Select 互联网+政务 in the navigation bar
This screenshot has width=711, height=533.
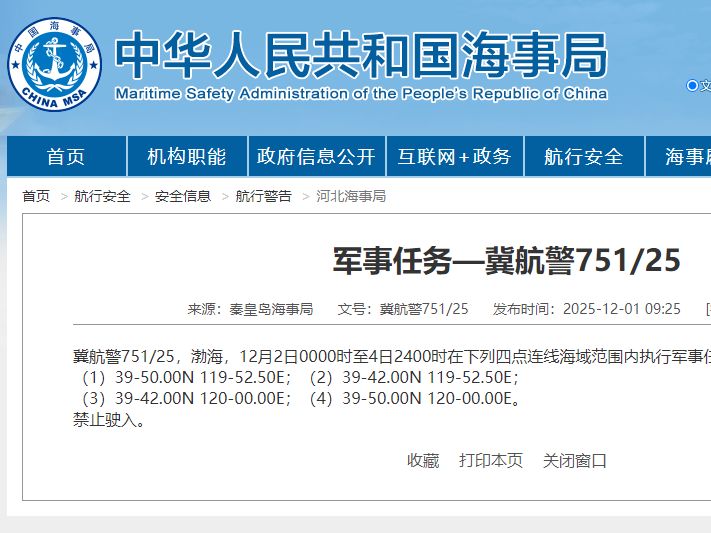pyautogui.click(x=454, y=157)
